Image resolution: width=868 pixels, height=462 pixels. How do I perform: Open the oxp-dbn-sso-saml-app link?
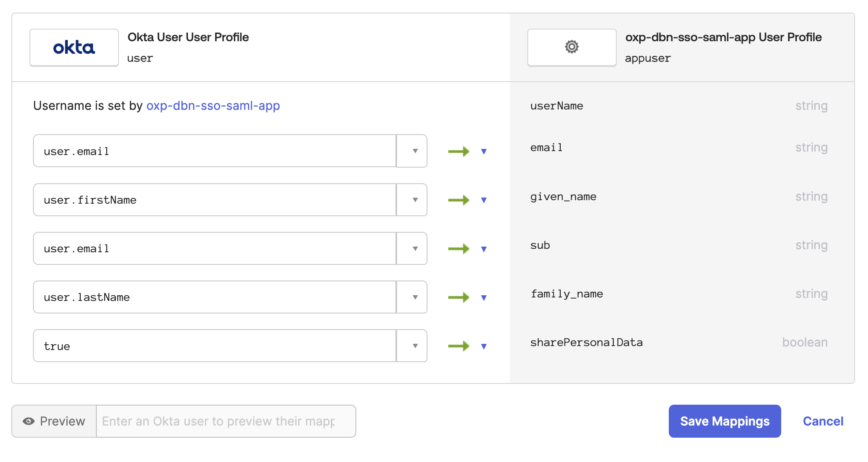pyautogui.click(x=213, y=106)
